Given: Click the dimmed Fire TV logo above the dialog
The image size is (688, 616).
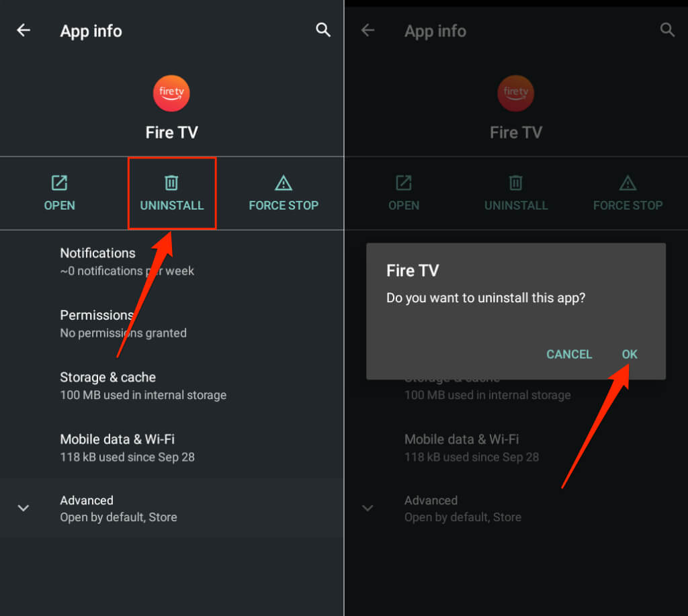Looking at the screenshot, I should (x=515, y=93).
